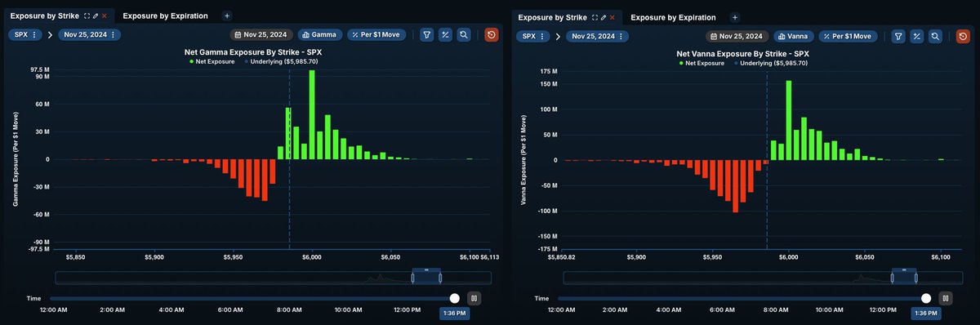Viewport: 980px width, 325px height.
Task: Open the Nov 25, 2024 expiration menu in the left panel
Action: (90, 35)
